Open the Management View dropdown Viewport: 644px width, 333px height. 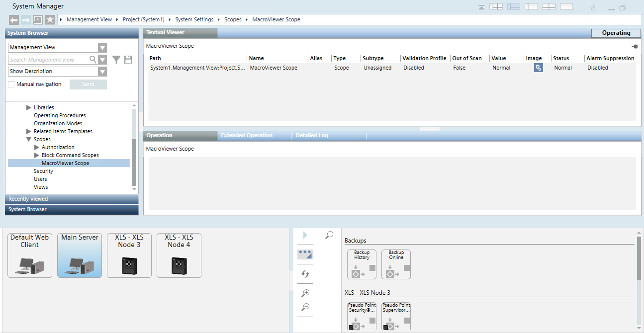coord(102,47)
